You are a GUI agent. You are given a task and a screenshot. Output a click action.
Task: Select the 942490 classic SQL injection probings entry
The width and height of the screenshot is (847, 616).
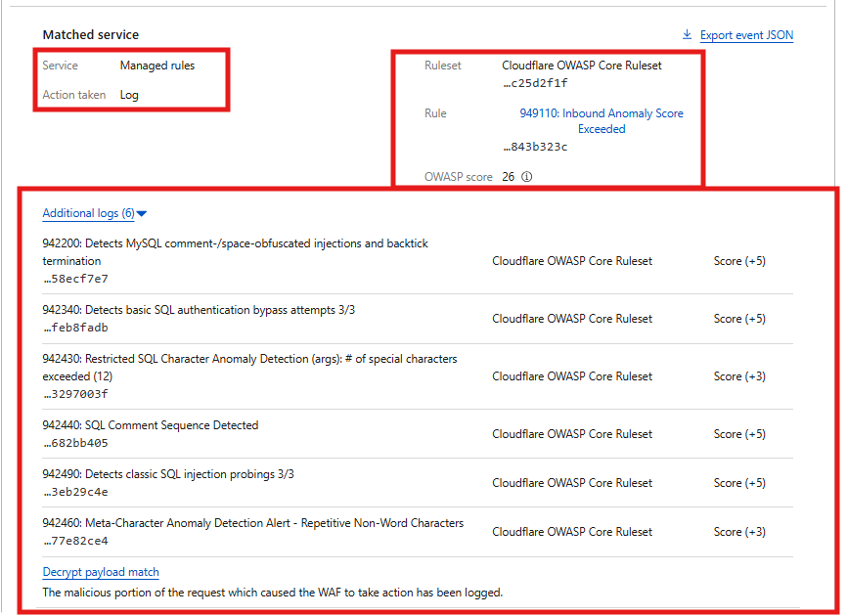point(168,474)
